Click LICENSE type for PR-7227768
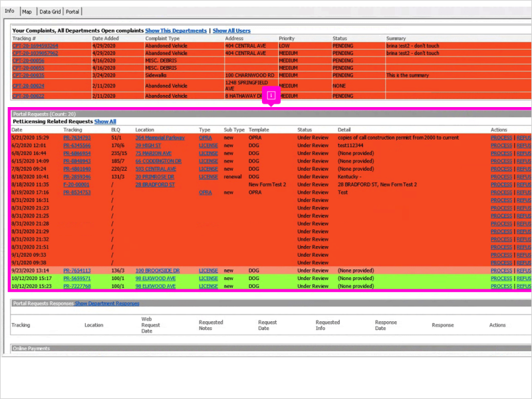The width and height of the screenshot is (532, 399). 208,287
